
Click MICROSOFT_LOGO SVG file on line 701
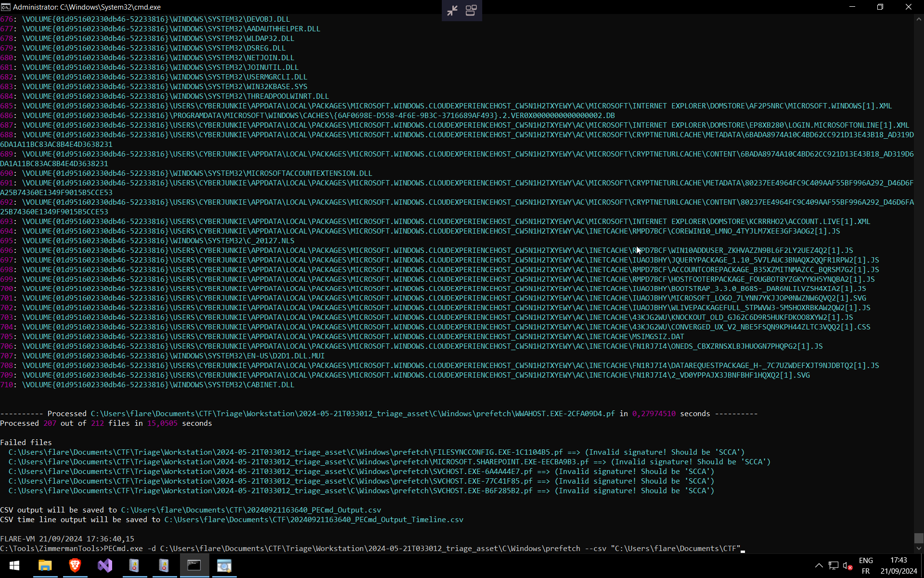[x=769, y=298]
